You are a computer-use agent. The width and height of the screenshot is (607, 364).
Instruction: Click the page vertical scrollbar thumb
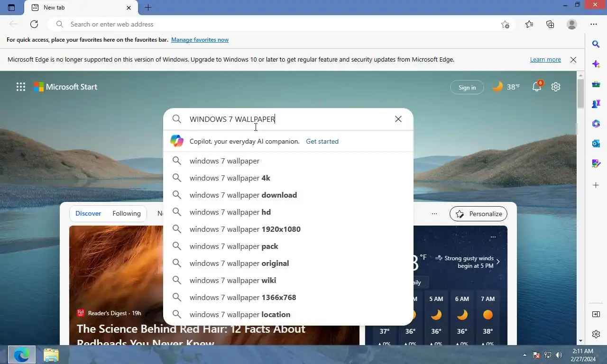[x=580, y=93]
